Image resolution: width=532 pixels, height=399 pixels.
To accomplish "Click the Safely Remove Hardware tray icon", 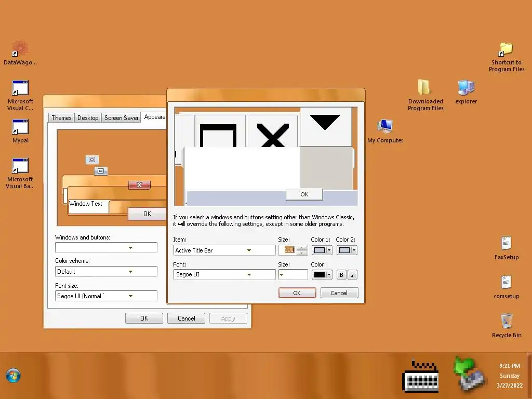I will pos(470,374).
